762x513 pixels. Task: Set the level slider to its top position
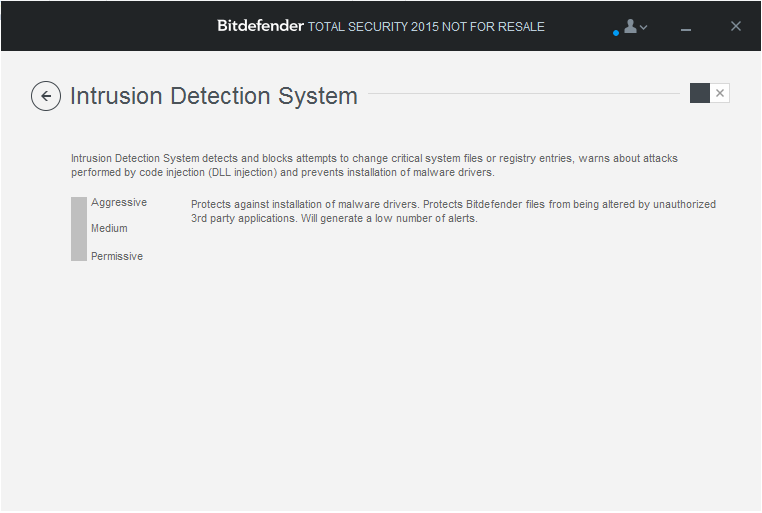click(x=79, y=203)
